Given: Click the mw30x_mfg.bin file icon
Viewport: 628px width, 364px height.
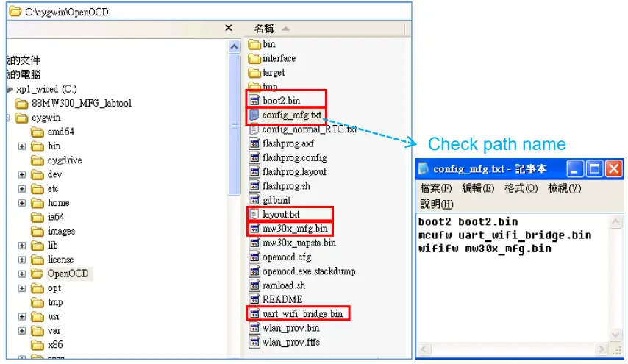Looking at the screenshot, I should (254, 229).
